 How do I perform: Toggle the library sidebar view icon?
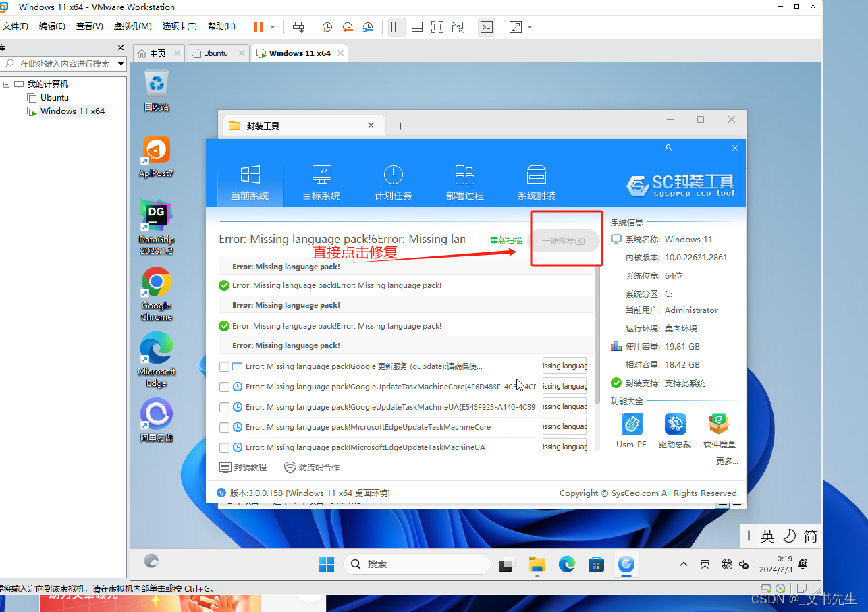coord(397,27)
